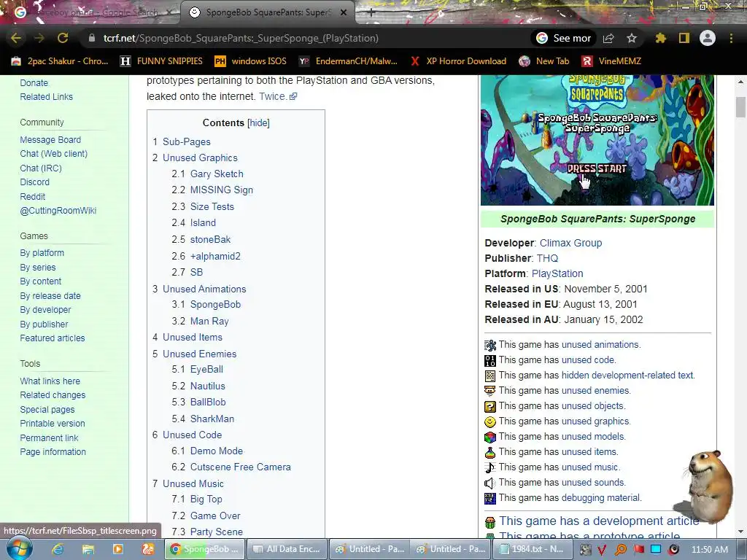Open @CuttingRoomWiki link
Image resolution: width=747 pixels, height=560 pixels.
(58, 211)
